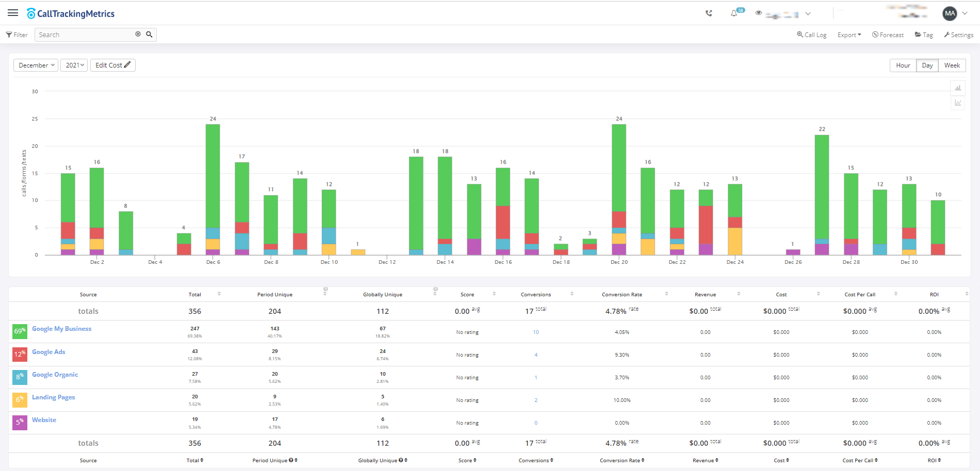Click inside the Search field
The height and width of the screenshot is (471, 980).
click(83, 34)
